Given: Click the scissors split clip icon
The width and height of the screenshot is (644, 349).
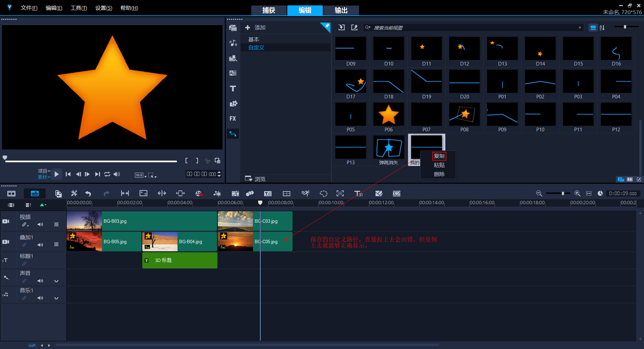Looking at the screenshot, I should [207, 161].
